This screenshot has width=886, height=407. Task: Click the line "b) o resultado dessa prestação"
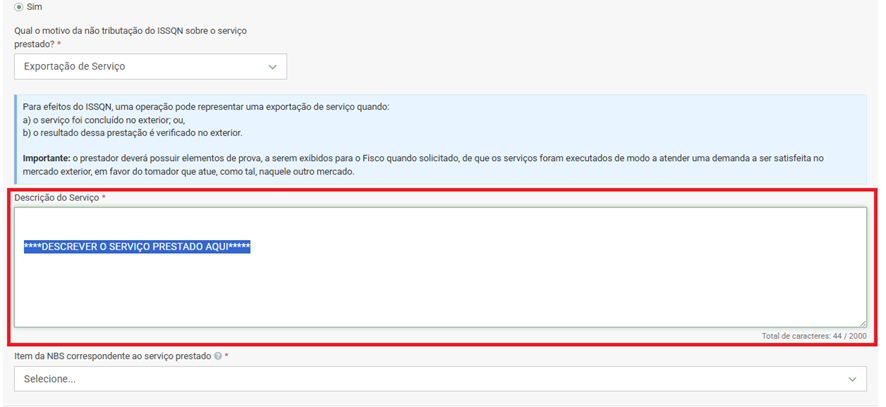tap(131, 133)
